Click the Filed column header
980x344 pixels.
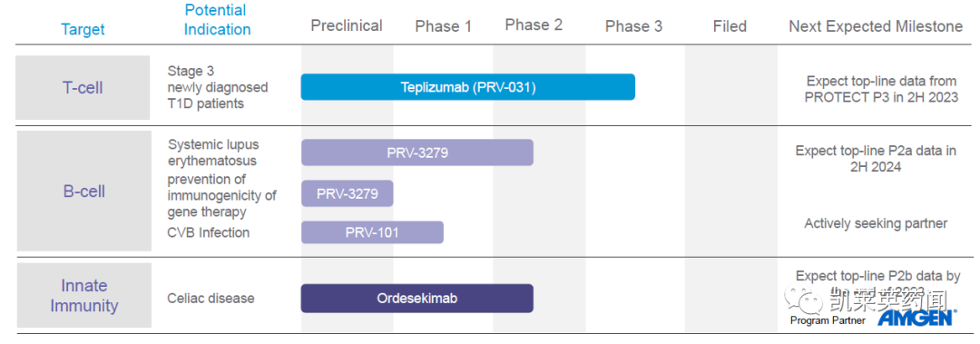[730, 26]
